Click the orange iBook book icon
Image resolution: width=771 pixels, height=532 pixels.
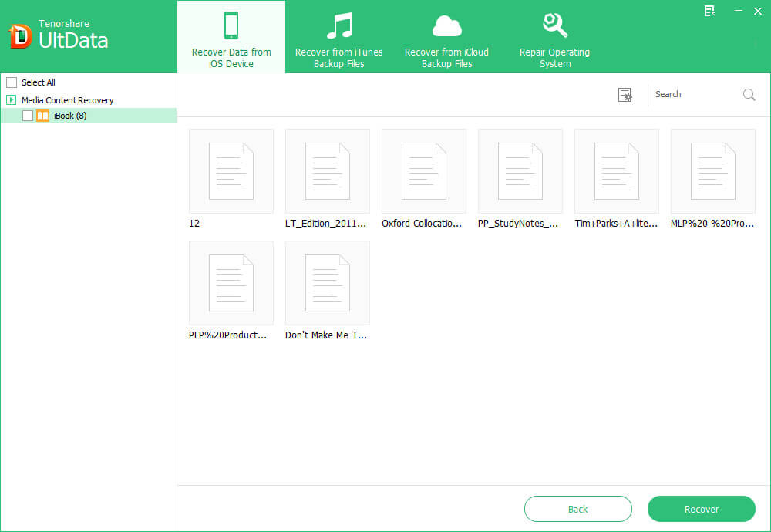coord(42,116)
